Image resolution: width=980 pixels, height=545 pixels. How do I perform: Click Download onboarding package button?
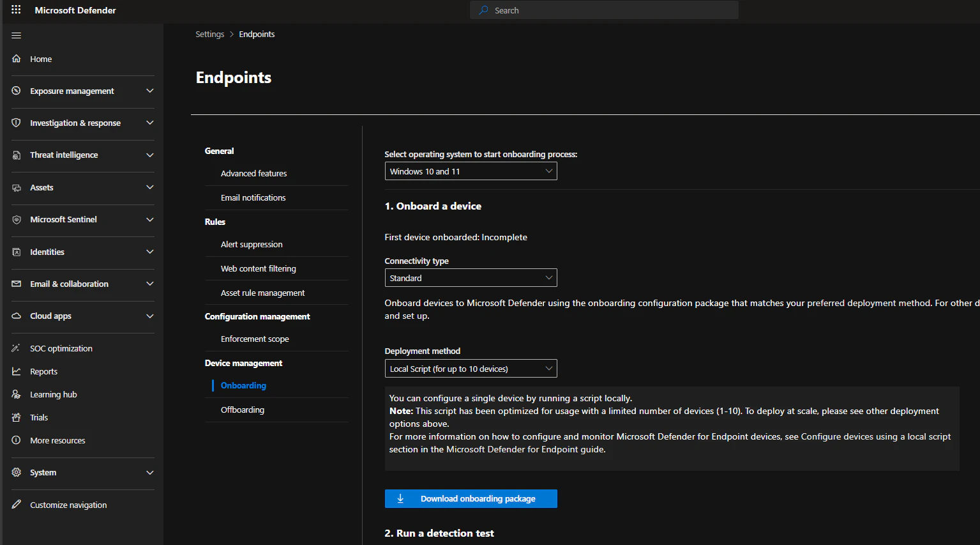click(x=471, y=498)
